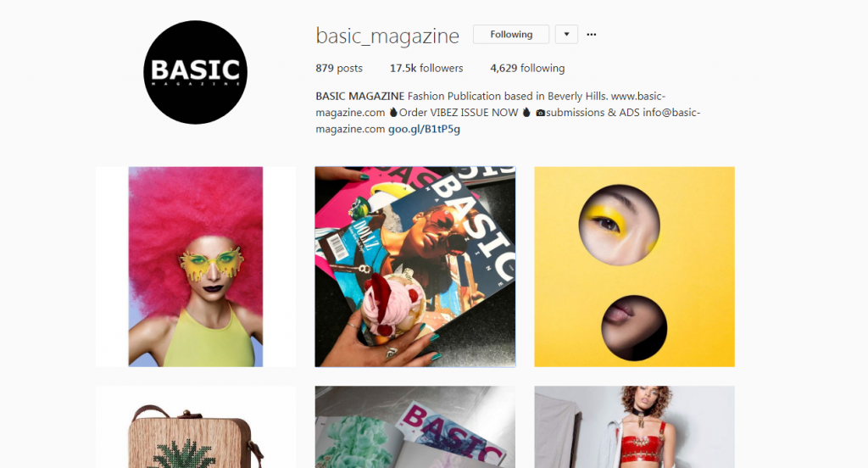
Task: Open the three-dots more options menu
Action: point(591,35)
